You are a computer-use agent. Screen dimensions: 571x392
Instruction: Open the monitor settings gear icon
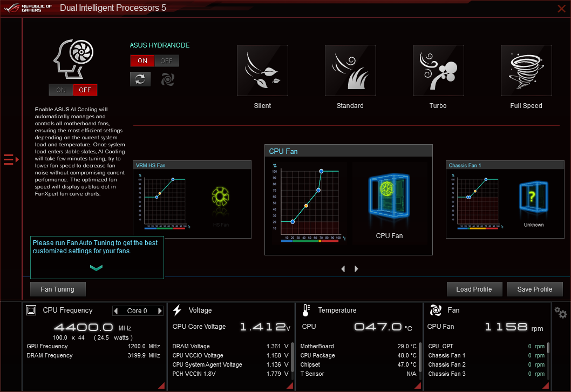pyautogui.click(x=561, y=313)
